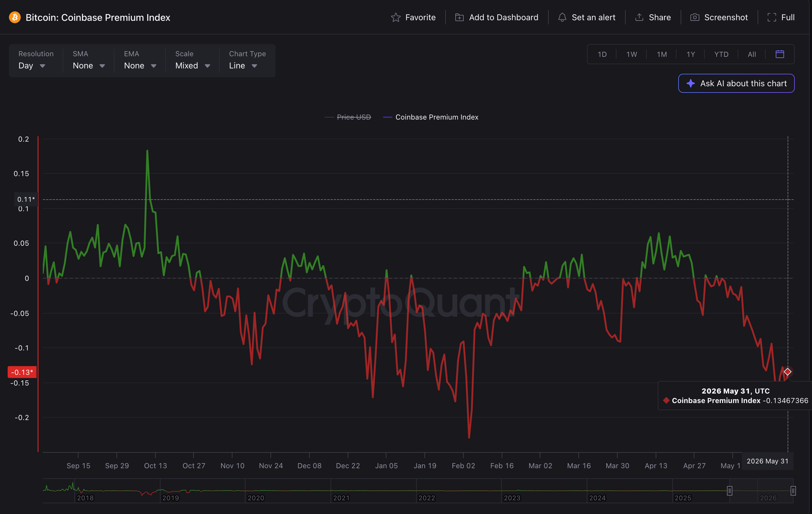Click the 2026 May 31 date label

767,461
